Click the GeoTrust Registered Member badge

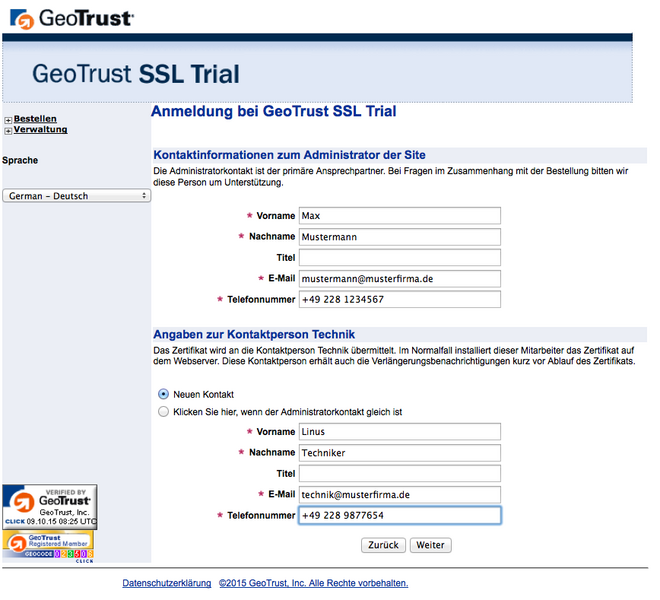[50, 545]
